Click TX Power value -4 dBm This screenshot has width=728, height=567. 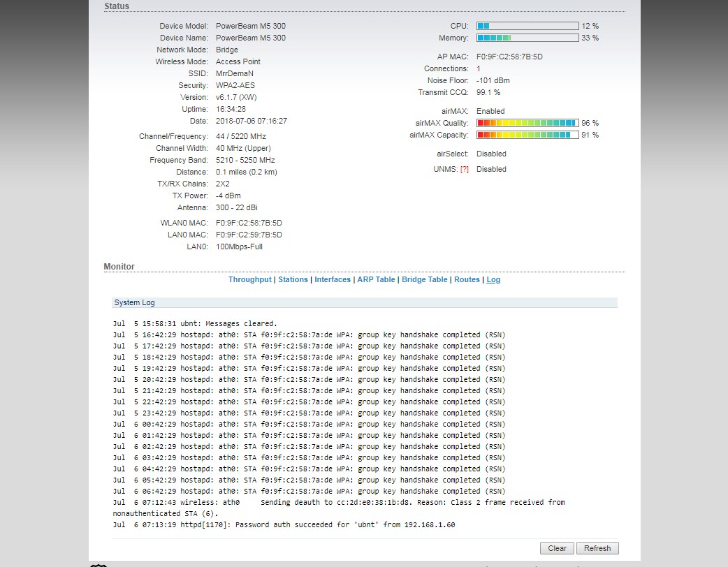pos(228,196)
